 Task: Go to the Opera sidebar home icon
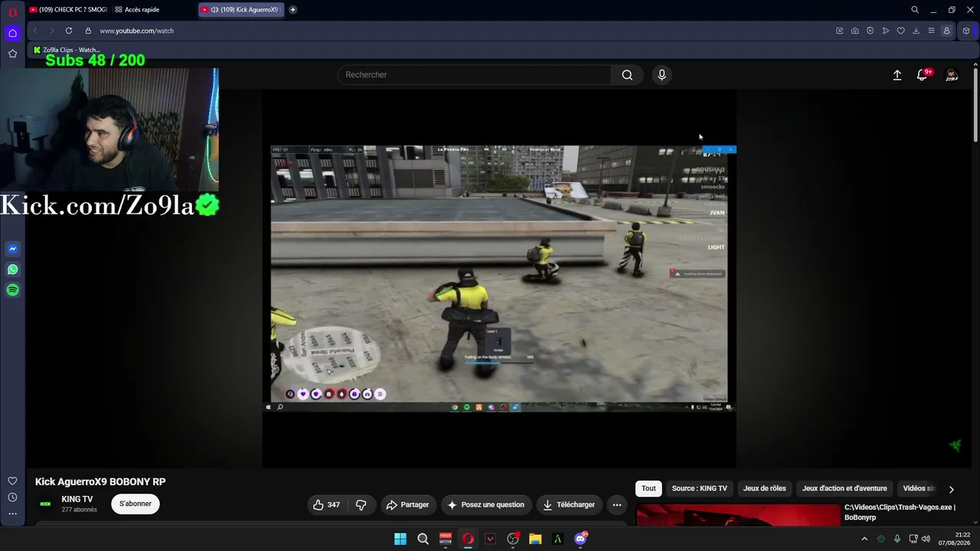[x=12, y=33]
